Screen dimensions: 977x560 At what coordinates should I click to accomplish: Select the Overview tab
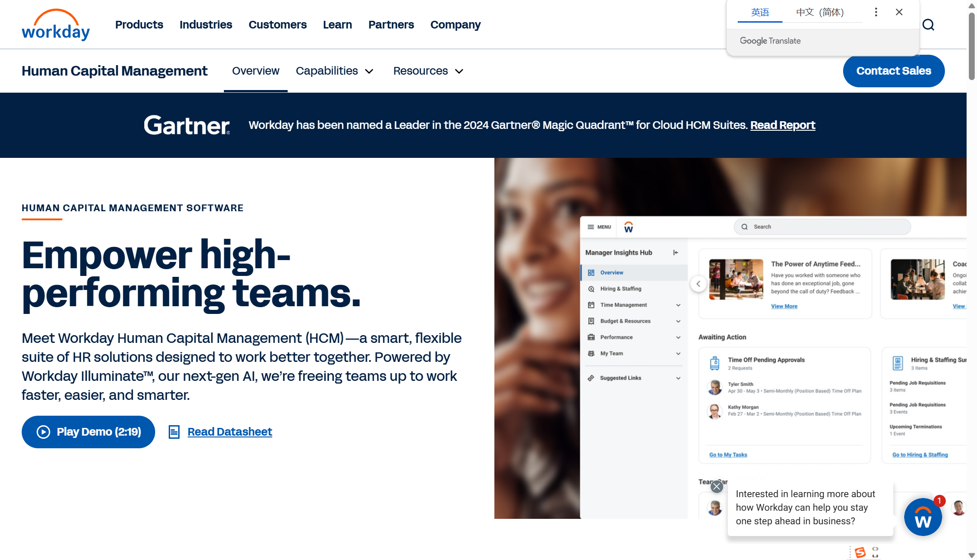[256, 71]
